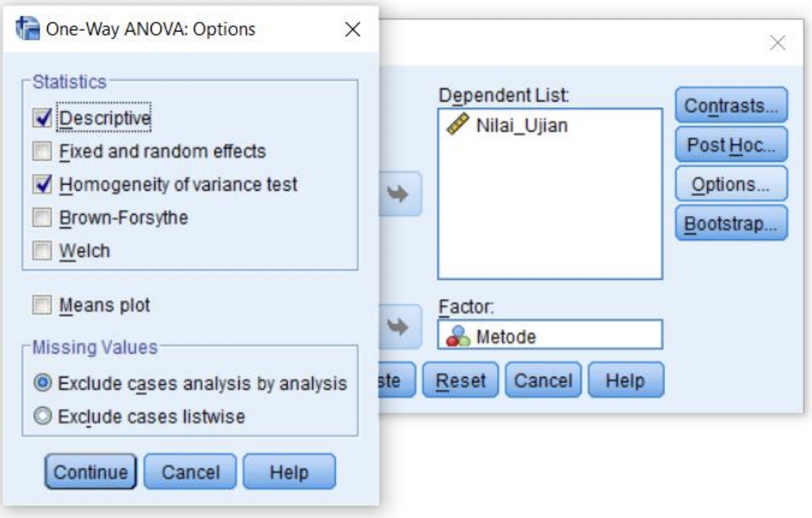Viewport: 812px width, 518px height.
Task: Enable Fixed and random effects
Action: click(x=42, y=151)
